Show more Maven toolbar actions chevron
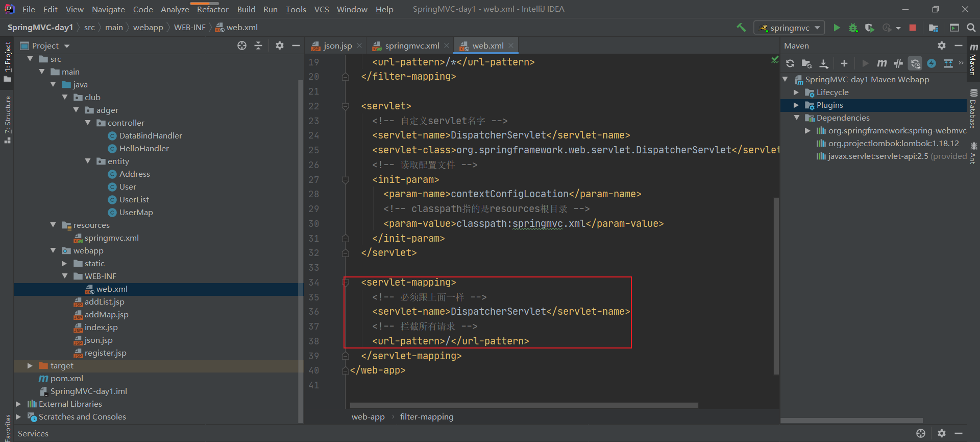980x442 pixels. [961, 63]
